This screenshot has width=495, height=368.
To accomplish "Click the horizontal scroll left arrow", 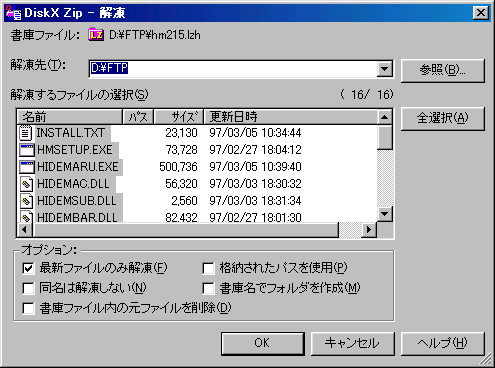I will pos(25,230).
